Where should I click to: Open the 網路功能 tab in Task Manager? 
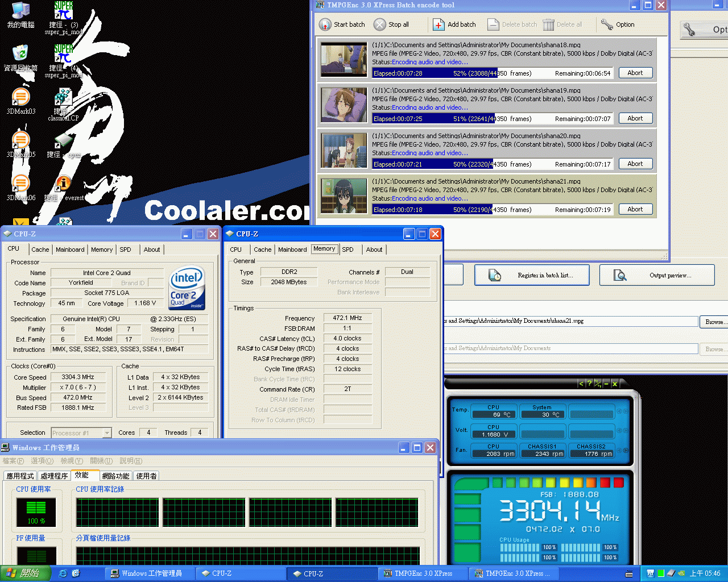tap(116, 476)
